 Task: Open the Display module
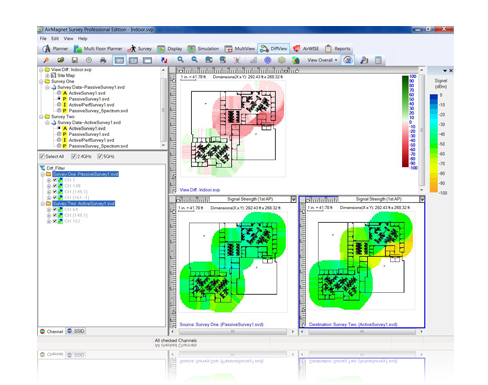coord(170,49)
